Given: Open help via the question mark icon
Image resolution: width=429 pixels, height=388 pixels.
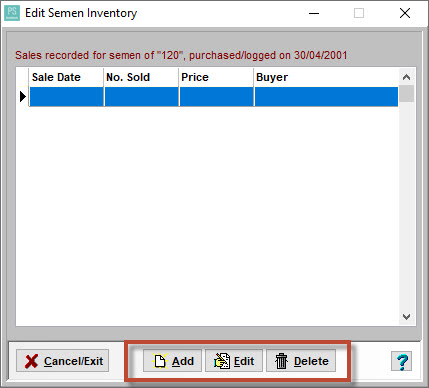Looking at the screenshot, I should 402,361.
